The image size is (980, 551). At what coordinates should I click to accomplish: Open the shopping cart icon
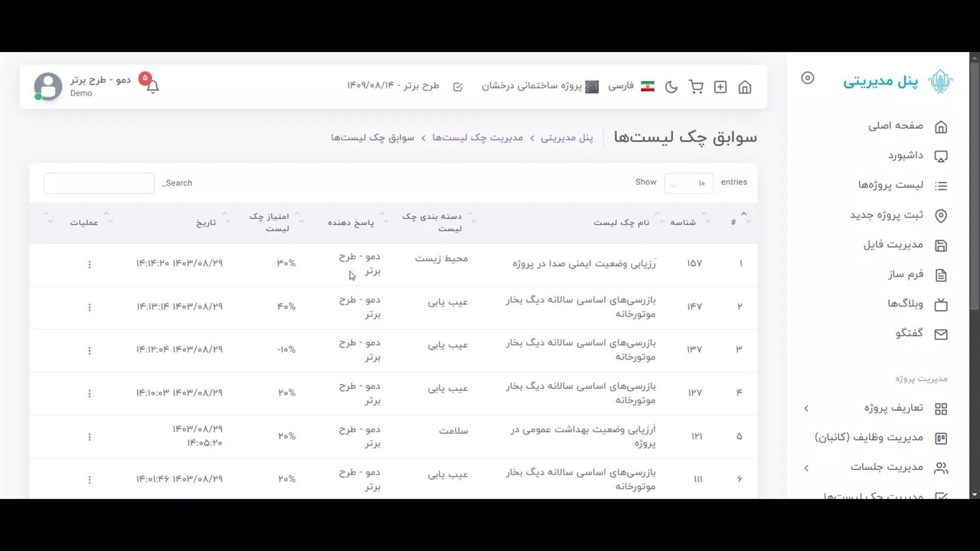tap(696, 87)
